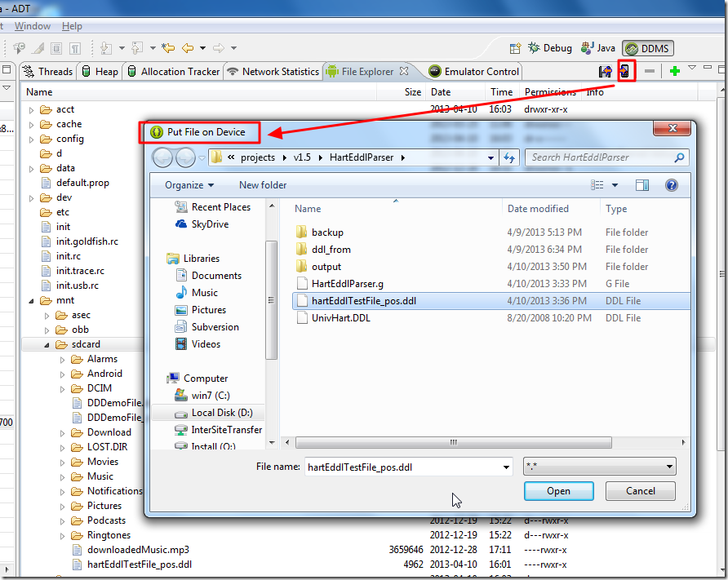Click the Open button
728x580 pixels.
558,491
